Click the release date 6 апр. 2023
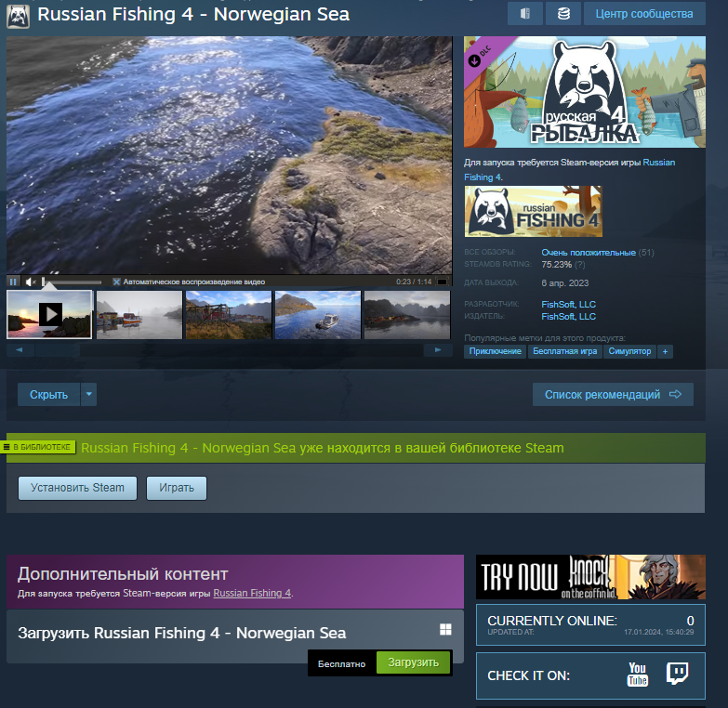 564,283
